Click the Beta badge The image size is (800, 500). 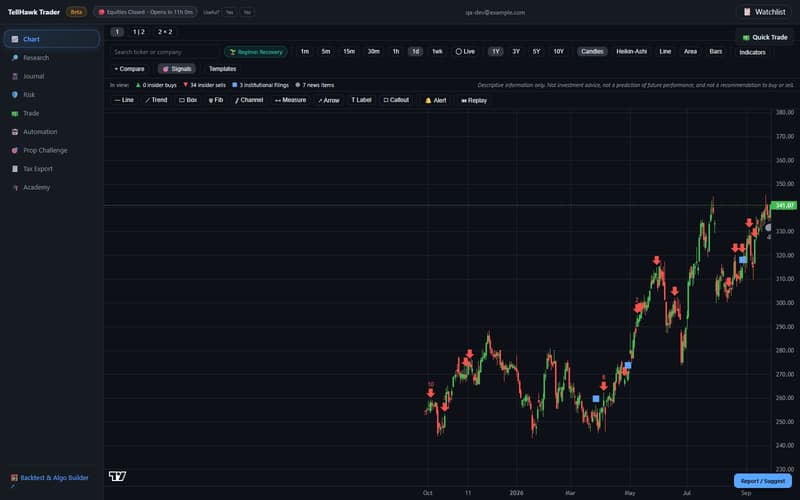[x=76, y=12]
